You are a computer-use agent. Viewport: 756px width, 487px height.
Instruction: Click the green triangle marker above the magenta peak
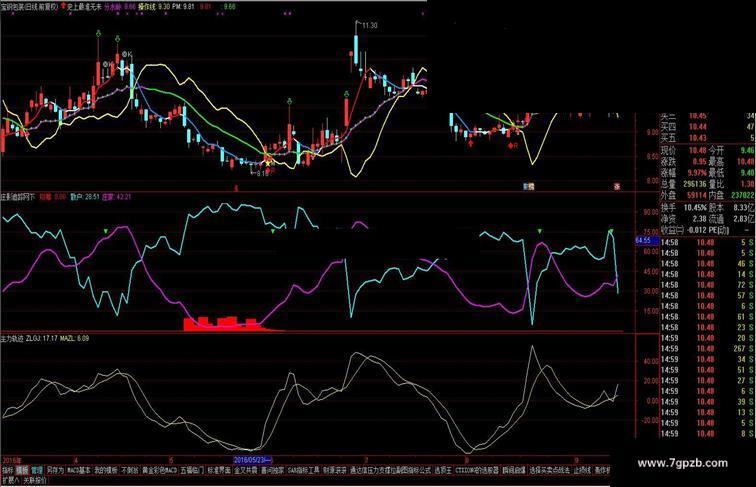pos(540,232)
